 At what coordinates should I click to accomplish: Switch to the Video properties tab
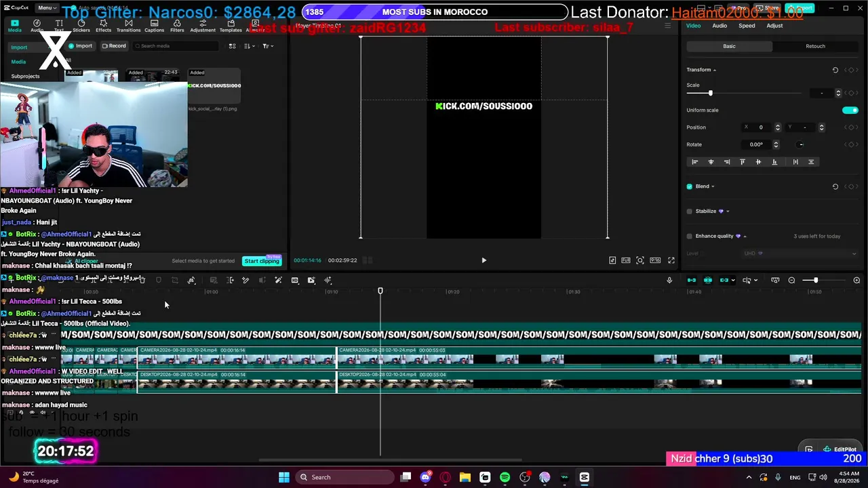click(693, 26)
